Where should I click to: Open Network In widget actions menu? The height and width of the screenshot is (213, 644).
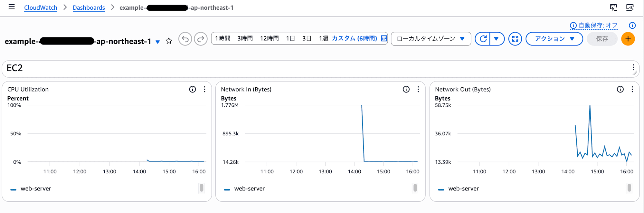(x=418, y=89)
